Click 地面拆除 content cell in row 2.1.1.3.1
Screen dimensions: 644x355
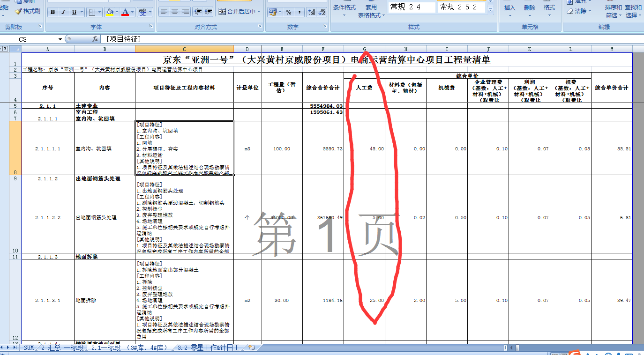click(105, 300)
